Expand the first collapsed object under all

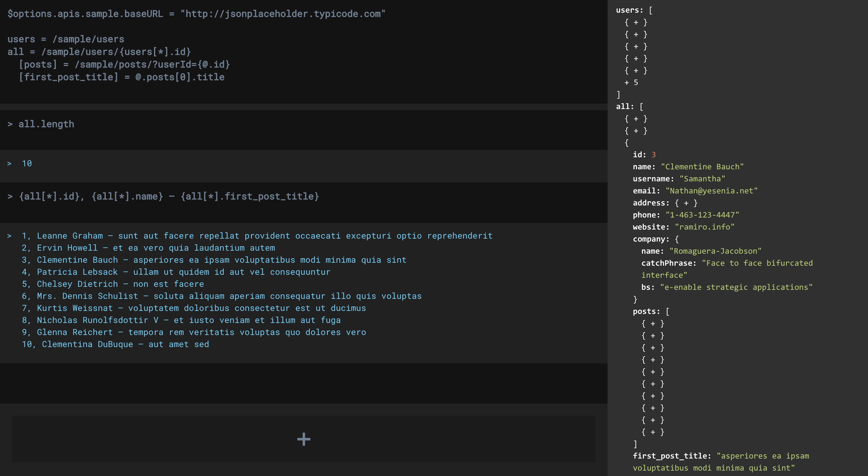(636, 119)
